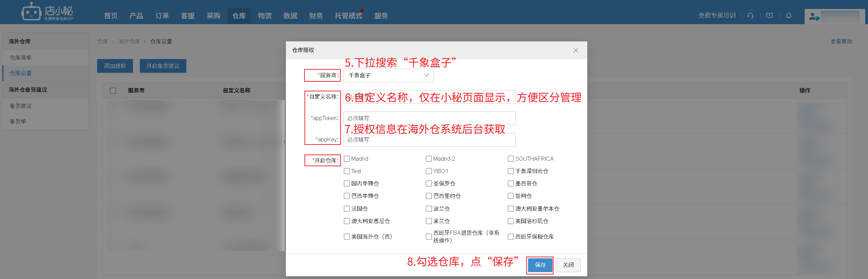Check the Test warehouse checkbox
The height and width of the screenshot is (279, 868).
point(347,171)
